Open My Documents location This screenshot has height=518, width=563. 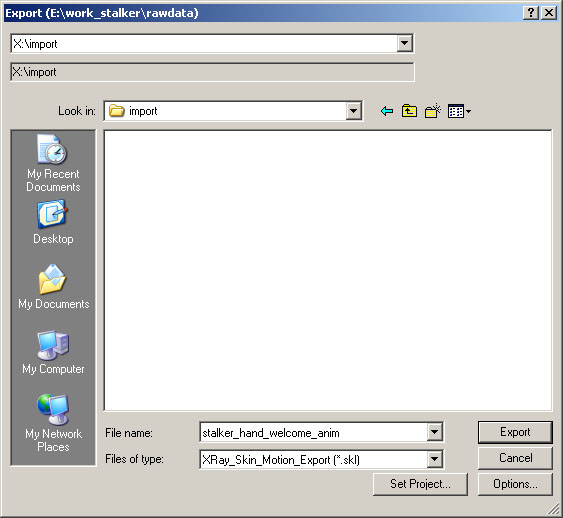(53, 287)
